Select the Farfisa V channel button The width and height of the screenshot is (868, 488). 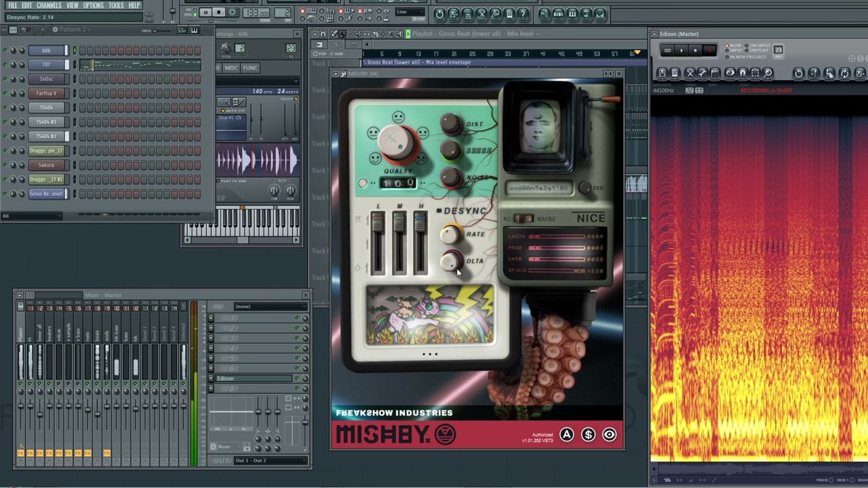(x=46, y=93)
